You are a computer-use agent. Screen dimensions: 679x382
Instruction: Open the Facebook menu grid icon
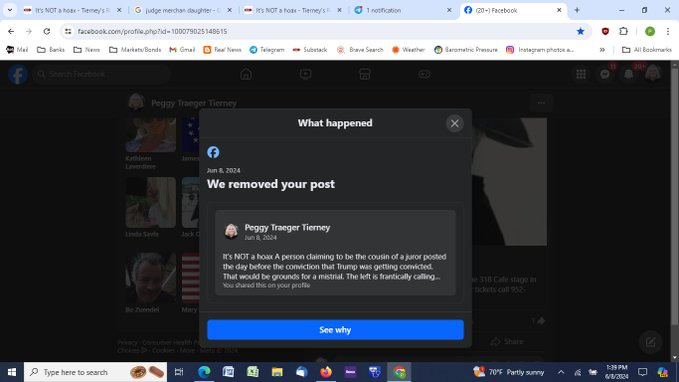(x=581, y=74)
